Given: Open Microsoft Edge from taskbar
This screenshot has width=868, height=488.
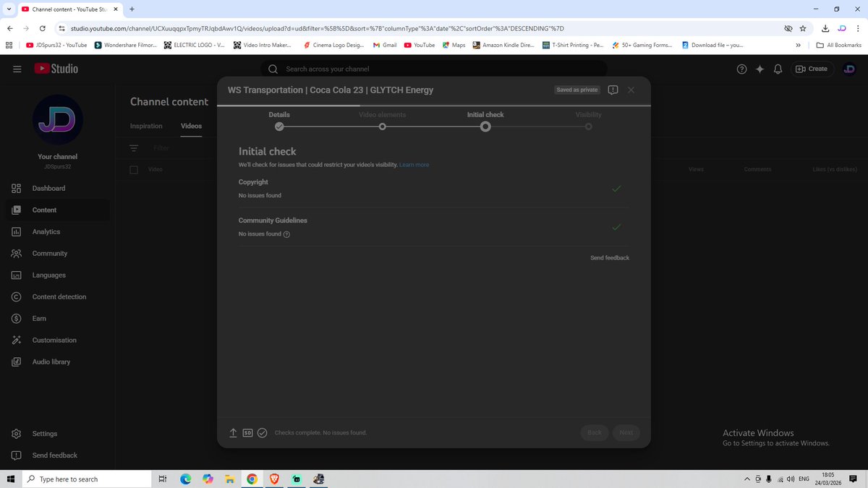Looking at the screenshot, I should [x=185, y=479].
